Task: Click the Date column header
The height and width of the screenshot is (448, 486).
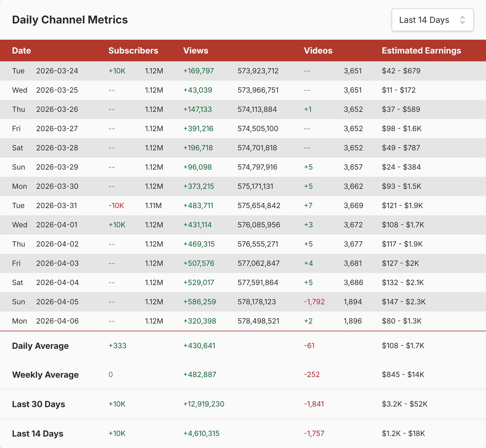Action: [22, 51]
